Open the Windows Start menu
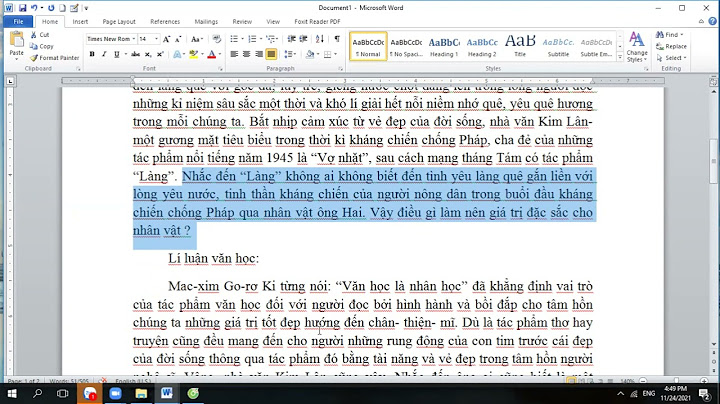720x404 pixels. coord(12,393)
